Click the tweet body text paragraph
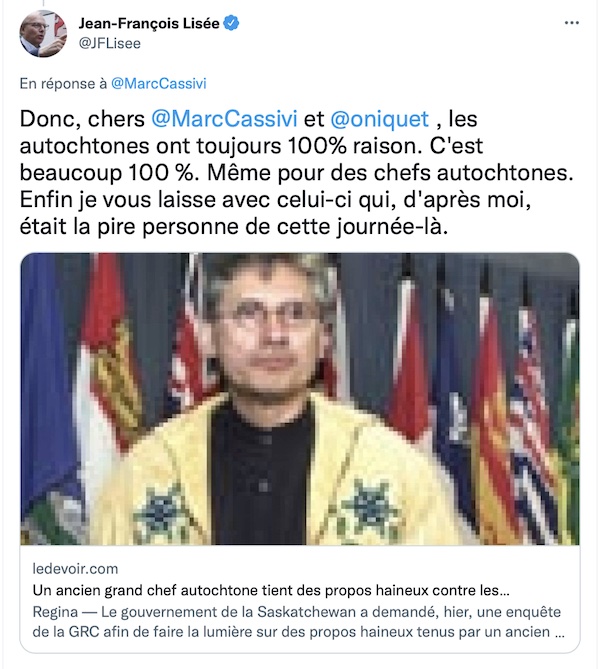 click(297, 173)
